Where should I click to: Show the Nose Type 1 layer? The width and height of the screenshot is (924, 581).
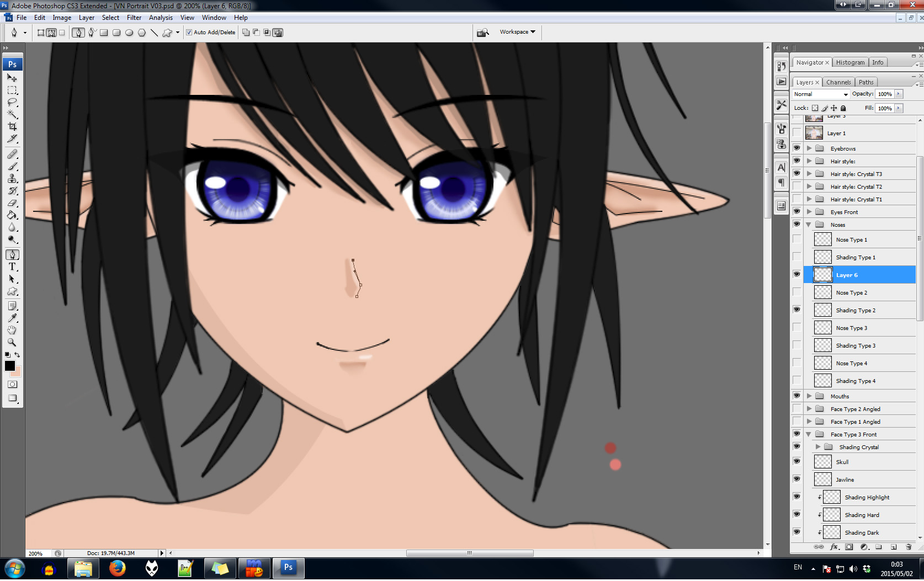[796, 239]
